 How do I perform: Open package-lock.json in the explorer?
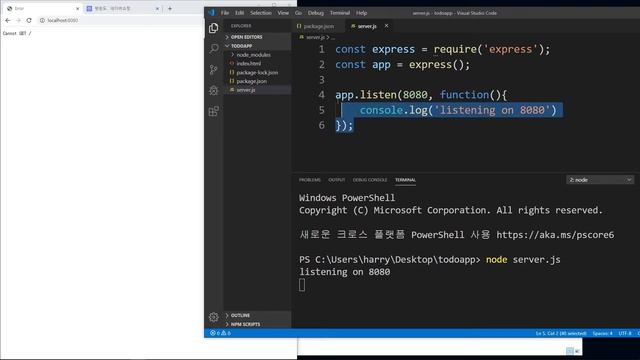point(257,72)
